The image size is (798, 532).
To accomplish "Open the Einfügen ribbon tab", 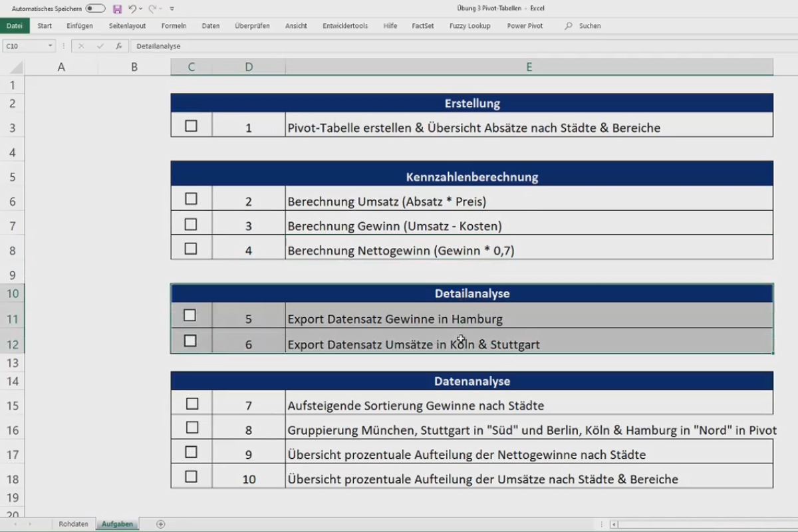I will click(x=80, y=26).
